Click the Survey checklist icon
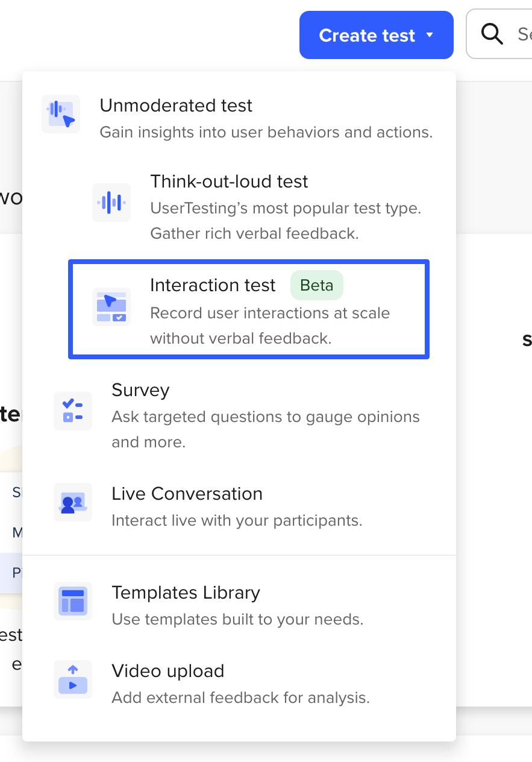Screen dimensions: 532x762 tap(73, 411)
